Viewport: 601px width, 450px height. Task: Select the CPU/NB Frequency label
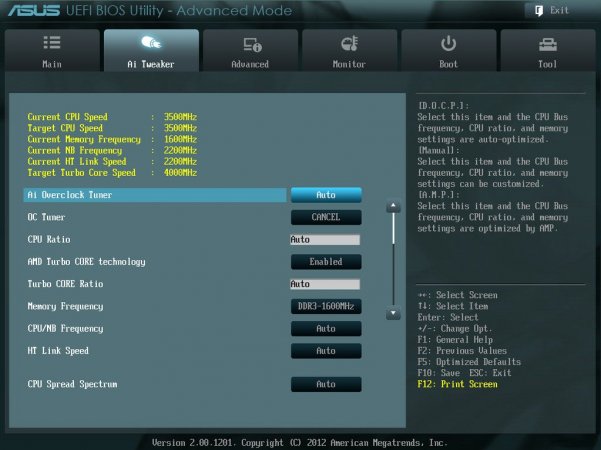pyautogui.click(x=65, y=328)
